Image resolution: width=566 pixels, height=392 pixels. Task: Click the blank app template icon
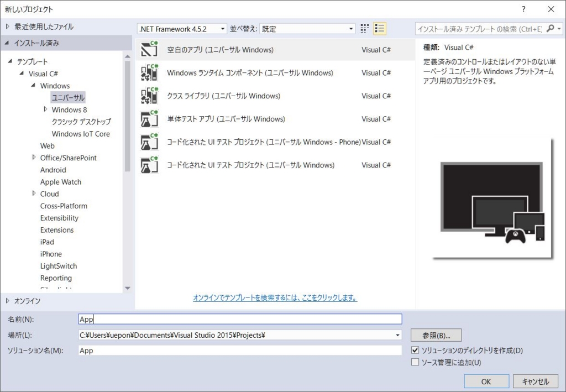149,49
